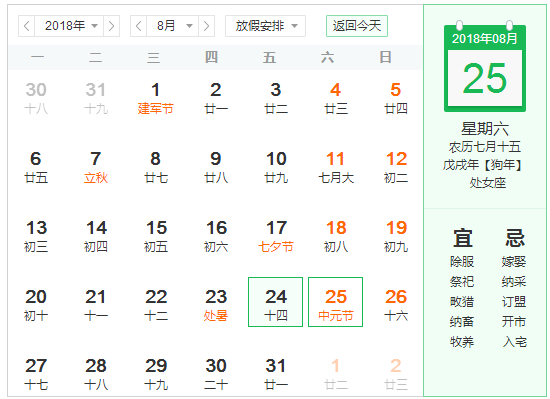Select August 27 十七
Image resolution: width=550 pixels, height=399 pixels.
click(36, 374)
